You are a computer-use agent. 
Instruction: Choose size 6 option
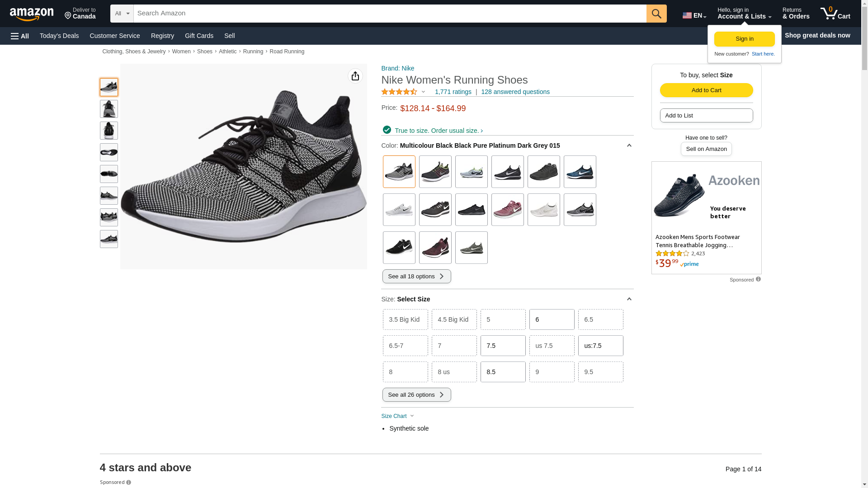[552, 319]
